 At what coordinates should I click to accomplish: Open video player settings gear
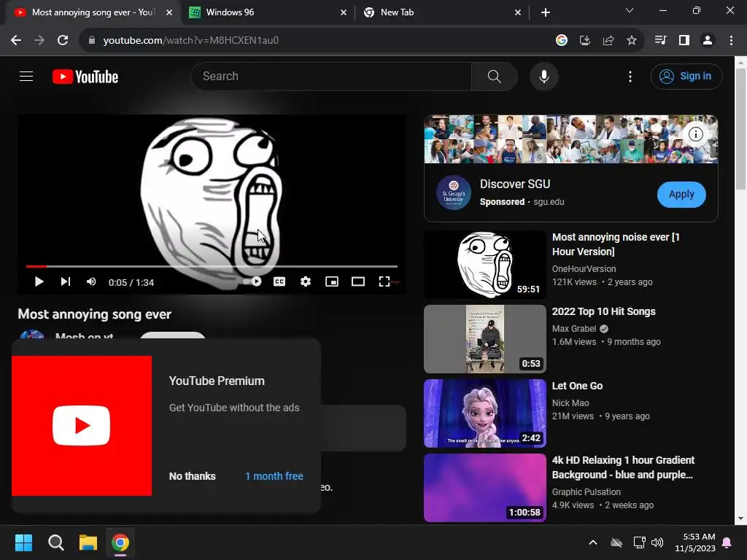306,282
